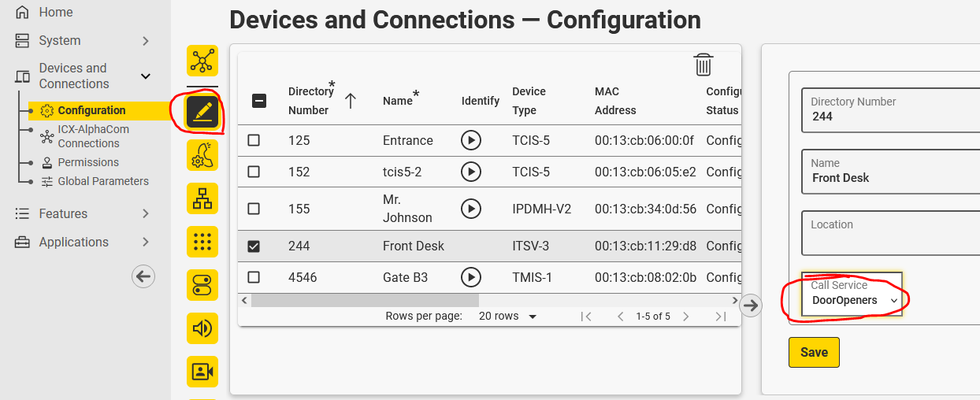Image resolution: width=980 pixels, height=400 pixels.
Task: Click the Save button
Action: click(814, 353)
